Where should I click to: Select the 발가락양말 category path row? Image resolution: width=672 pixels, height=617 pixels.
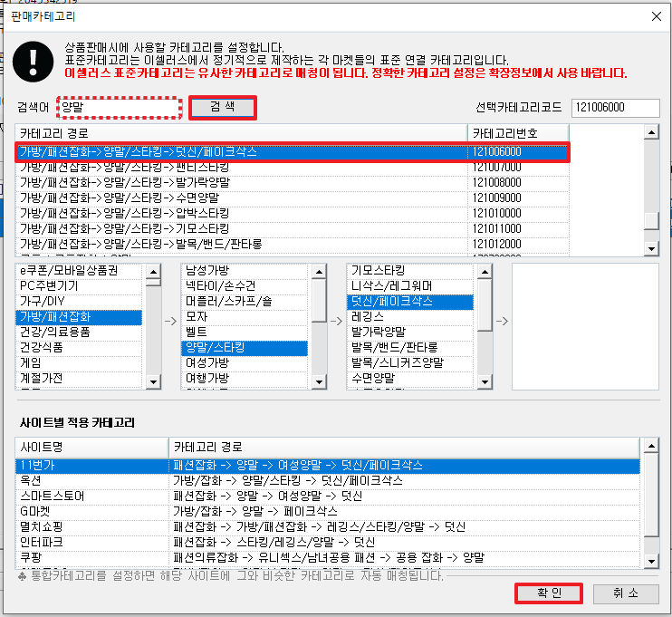pos(293,183)
